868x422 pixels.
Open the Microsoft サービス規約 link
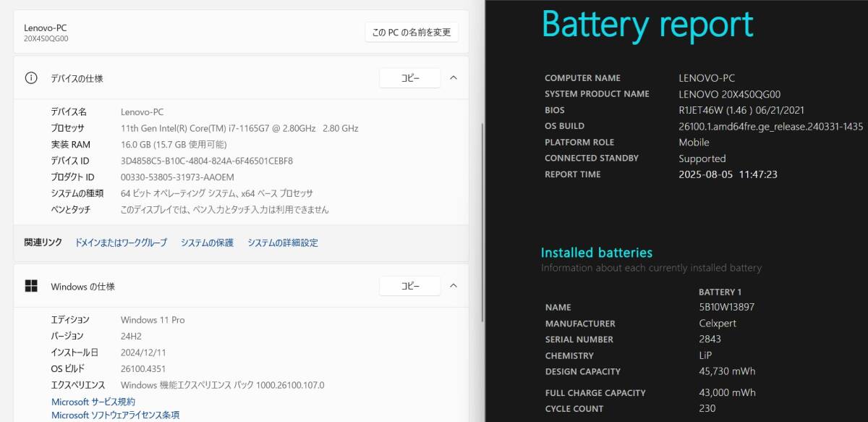[93, 402]
